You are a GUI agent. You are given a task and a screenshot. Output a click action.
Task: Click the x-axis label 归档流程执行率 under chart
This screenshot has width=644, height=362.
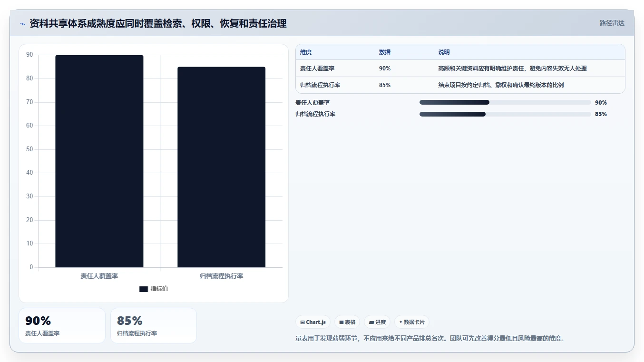coord(221,276)
